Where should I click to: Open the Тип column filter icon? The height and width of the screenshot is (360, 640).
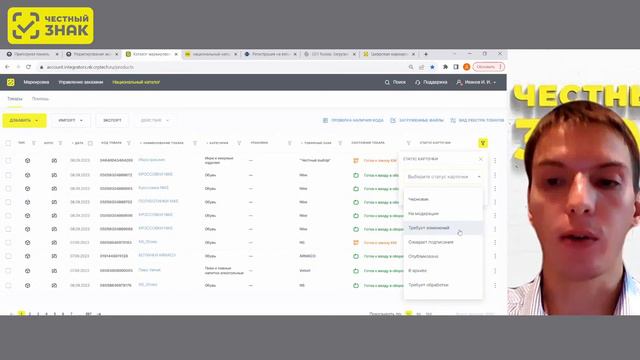click(x=34, y=143)
